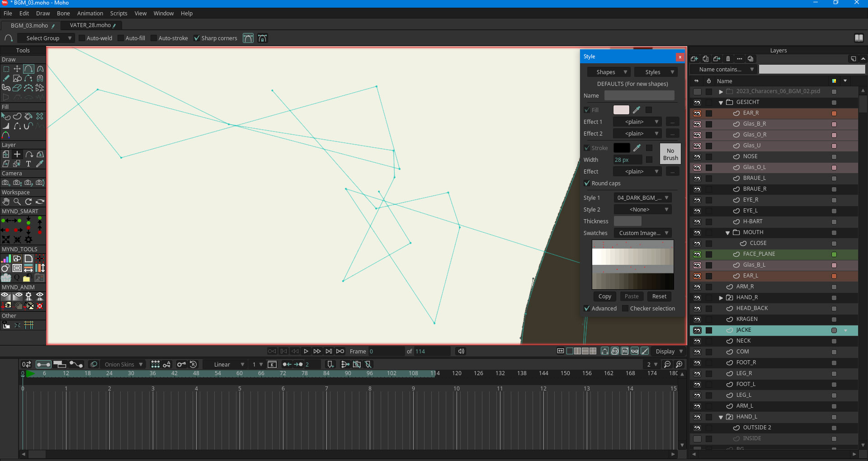Enable Auto-weld checkbox
The image size is (868, 461).
coord(82,38)
